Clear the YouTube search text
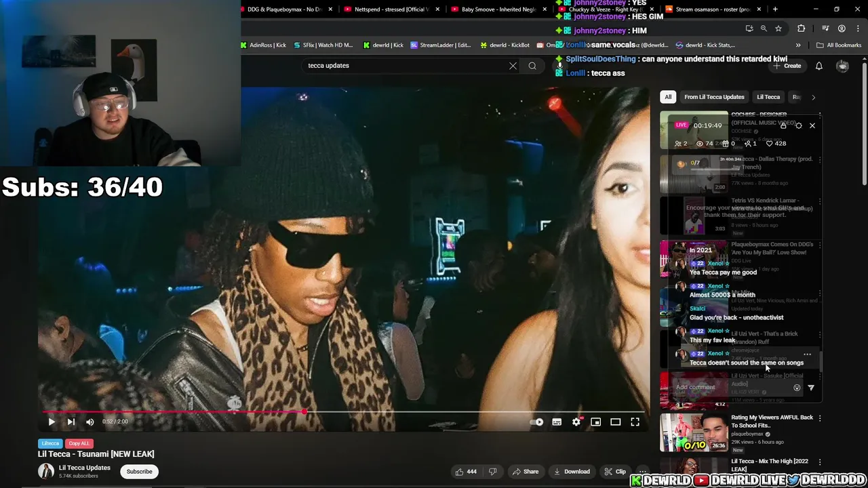The width and height of the screenshot is (868, 488). point(513,66)
